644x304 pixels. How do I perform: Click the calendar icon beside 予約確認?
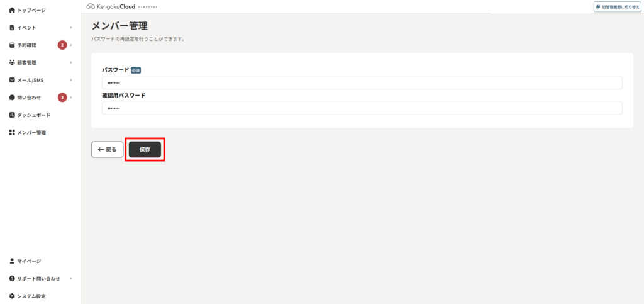[x=12, y=45]
